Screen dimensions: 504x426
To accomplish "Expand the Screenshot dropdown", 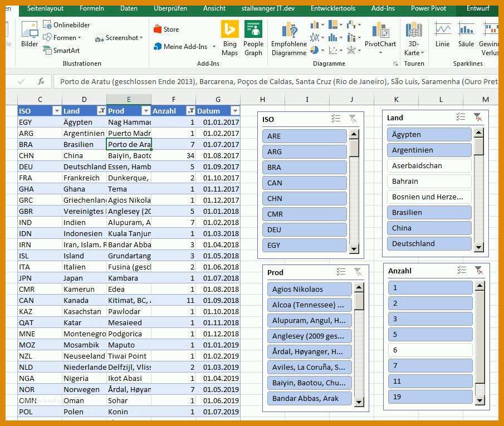I will [141, 38].
